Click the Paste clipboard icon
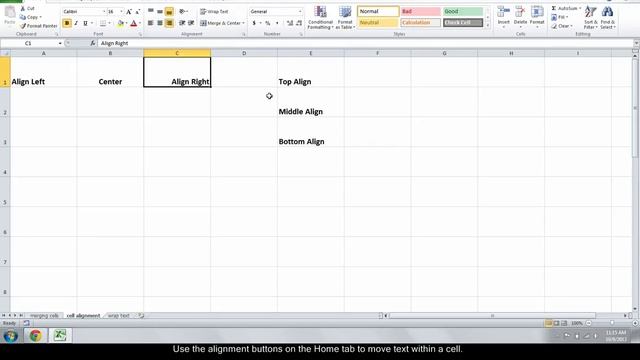This screenshot has height=360, width=640. [9, 12]
